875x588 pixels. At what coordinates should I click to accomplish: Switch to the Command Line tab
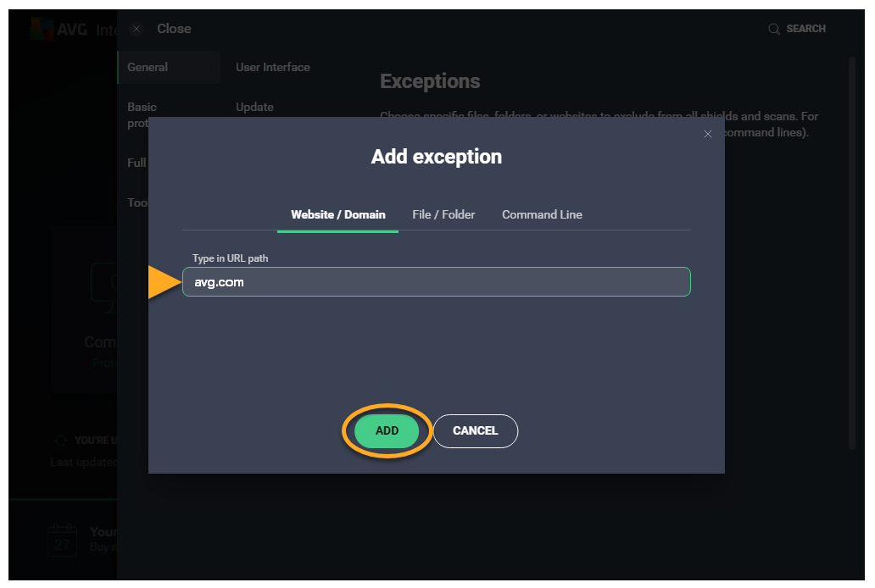click(542, 214)
